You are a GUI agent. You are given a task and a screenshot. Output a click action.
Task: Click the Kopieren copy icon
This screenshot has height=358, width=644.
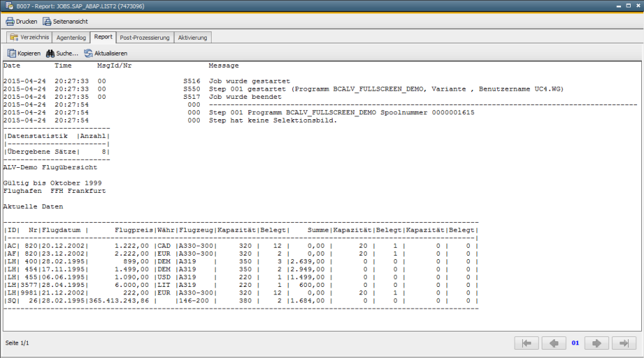[12, 53]
